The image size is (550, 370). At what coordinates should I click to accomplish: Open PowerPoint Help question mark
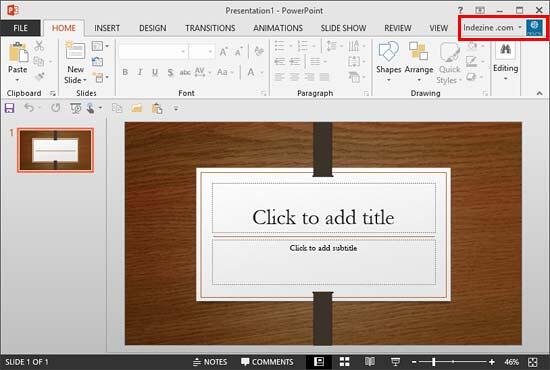tap(460, 10)
